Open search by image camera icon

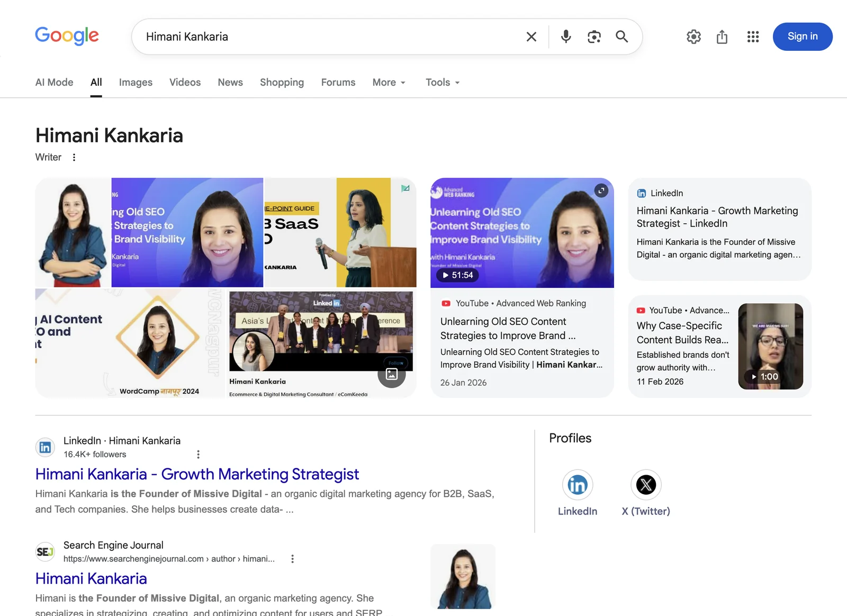(594, 37)
